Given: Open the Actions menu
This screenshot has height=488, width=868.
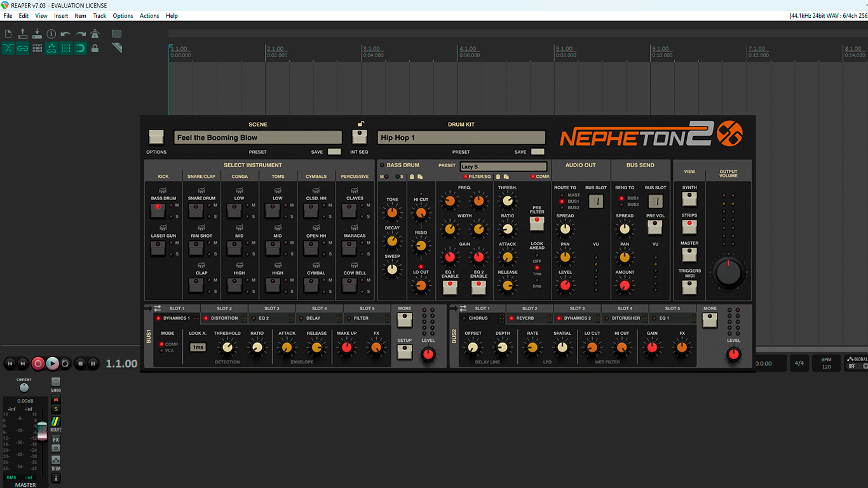Looking at the screenshot, I should tap(149, 15).
